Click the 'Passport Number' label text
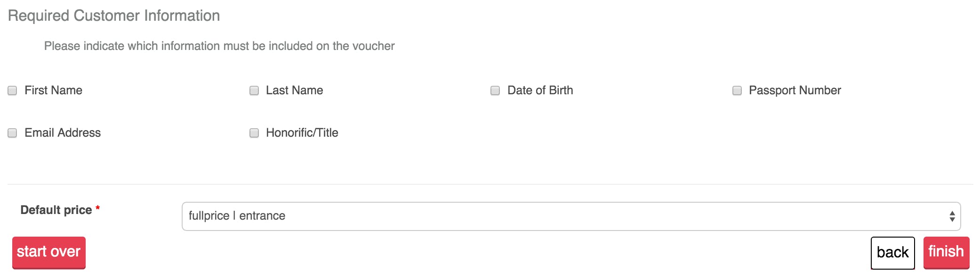 (795, 91)
